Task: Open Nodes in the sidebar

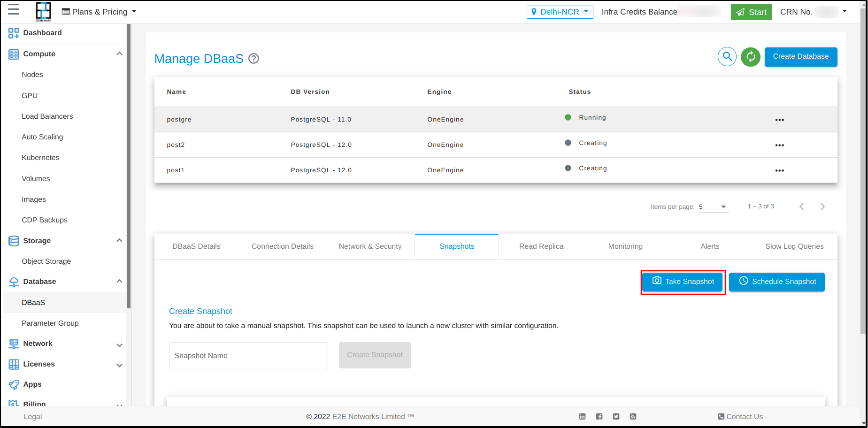Action: [32, 75]
